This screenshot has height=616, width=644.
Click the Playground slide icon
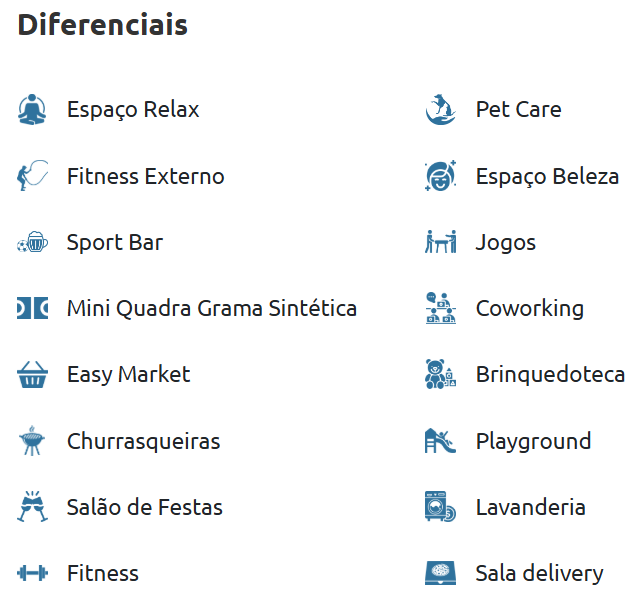pos(440,441)
